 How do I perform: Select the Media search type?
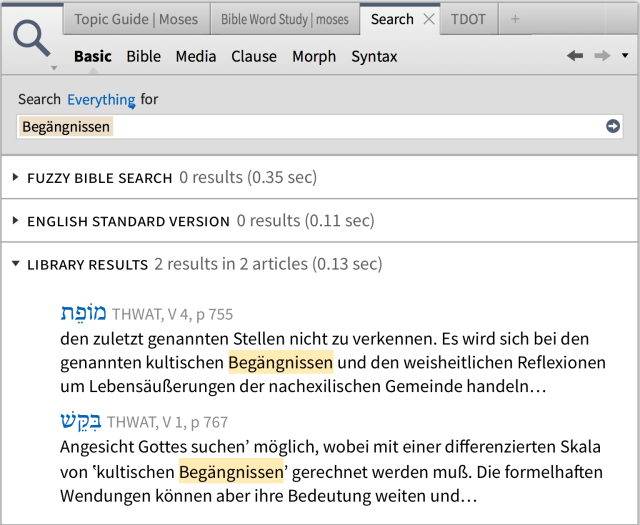pyautogui.click(x=196, y=56)
